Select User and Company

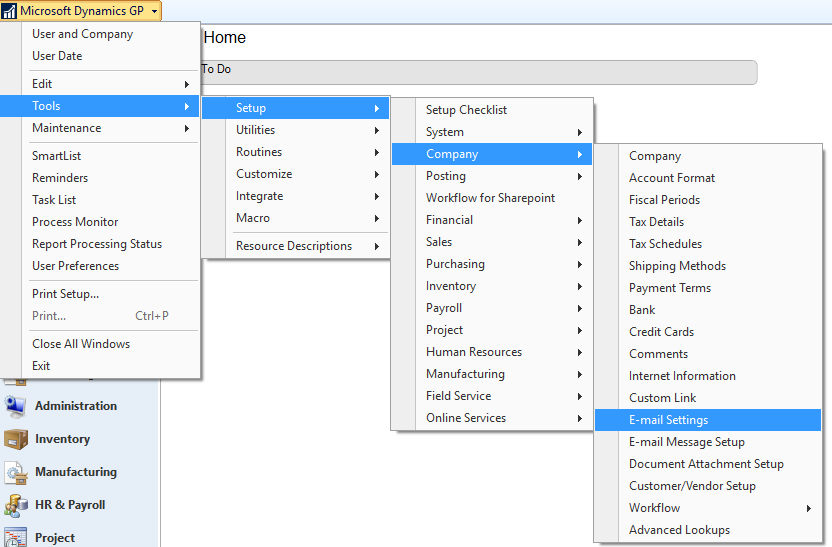[100, 34]
